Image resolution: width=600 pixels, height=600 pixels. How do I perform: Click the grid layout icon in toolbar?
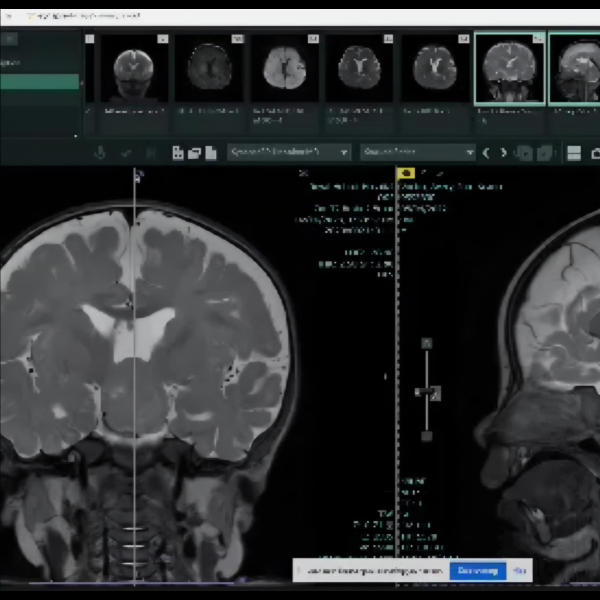coord(178,153)
